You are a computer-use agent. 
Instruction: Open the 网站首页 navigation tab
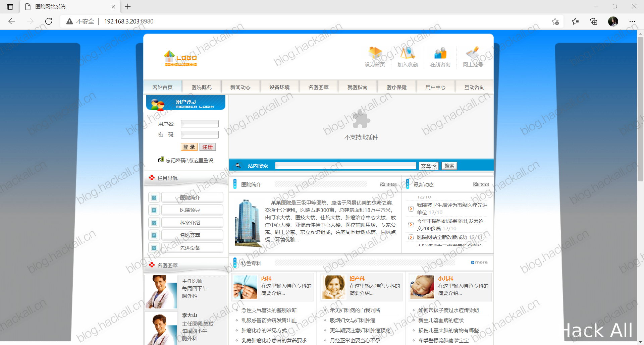tap(163, 87)
